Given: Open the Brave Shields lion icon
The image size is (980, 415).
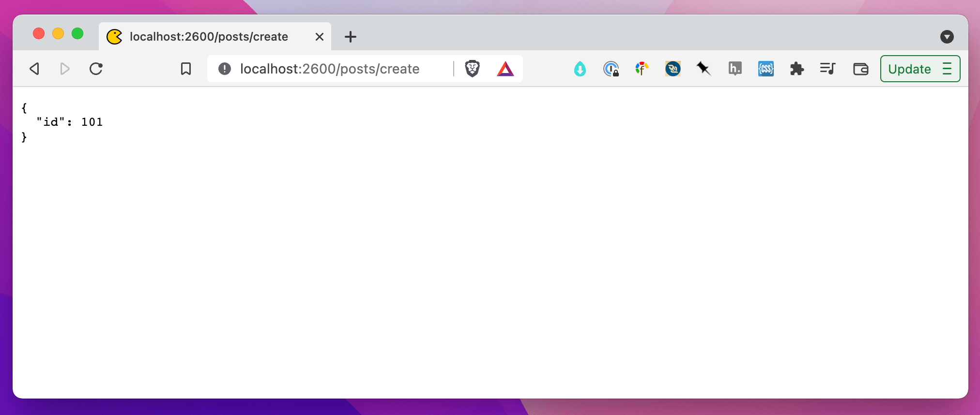Looking at the screenshot, I should (x=472, y=69).
